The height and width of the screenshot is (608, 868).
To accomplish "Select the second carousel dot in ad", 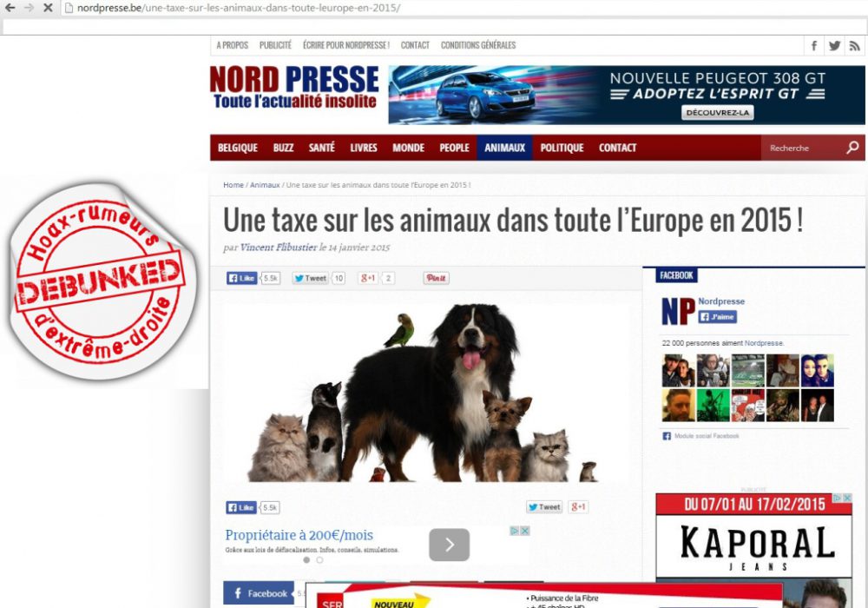I will coord(319,560).
